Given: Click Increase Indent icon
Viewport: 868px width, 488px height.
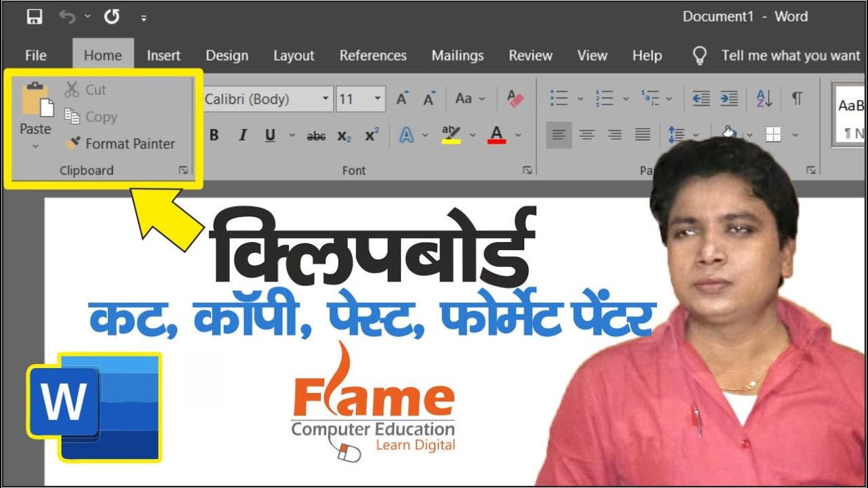Looking at the screenshot, I should point(729,99).
